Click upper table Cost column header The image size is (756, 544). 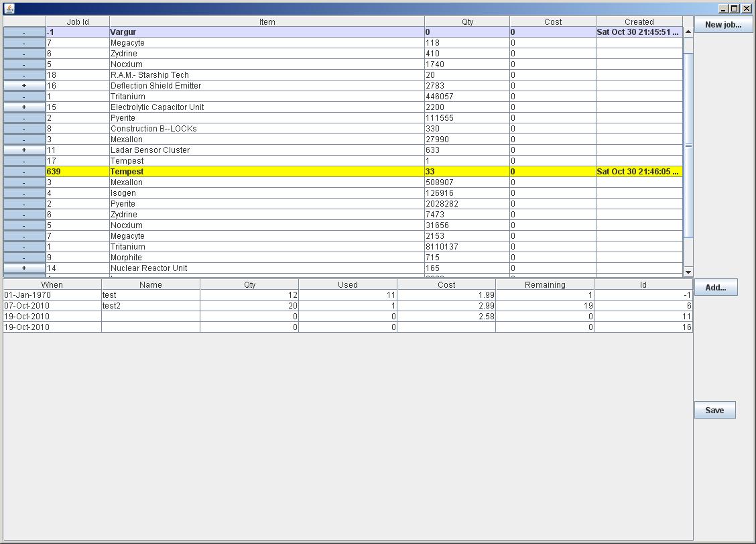(553, 21)
